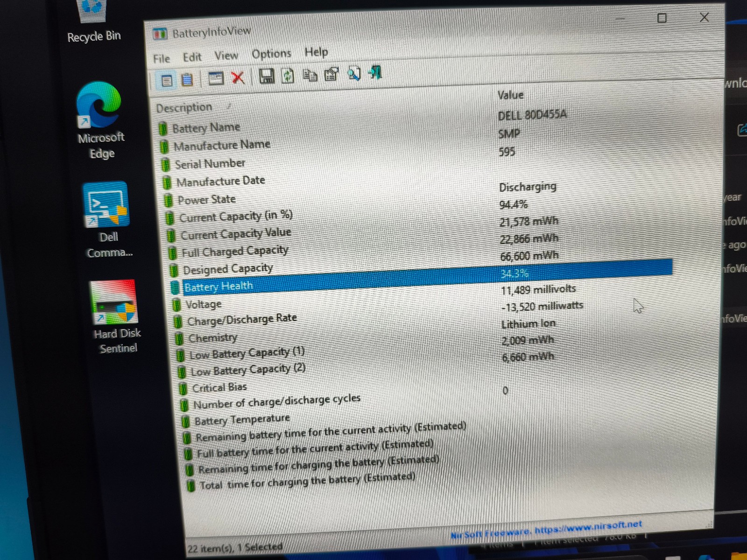Click the '66,600 mWh' designed capacity value
747x560 pixels.
529,256
